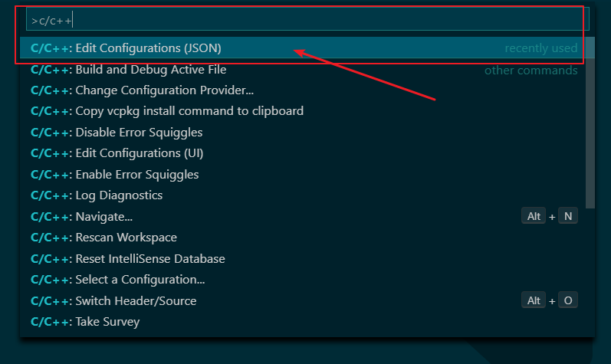611x364 pixels.
Task: Open C/C++: Edit Configurations (UI)
Action: coord(117,153)
